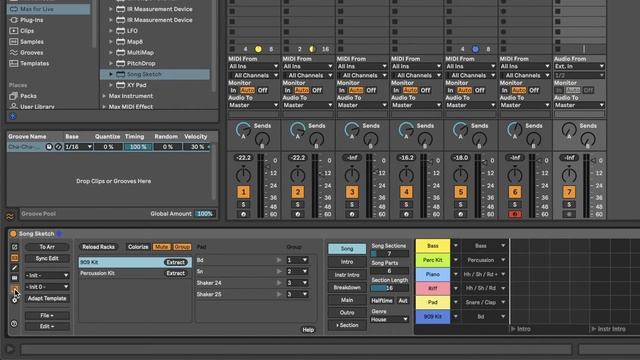Expand the Song Sketch folder in browser
The height and width of the screenshot is (360, 640).
(x=111, y=74)
